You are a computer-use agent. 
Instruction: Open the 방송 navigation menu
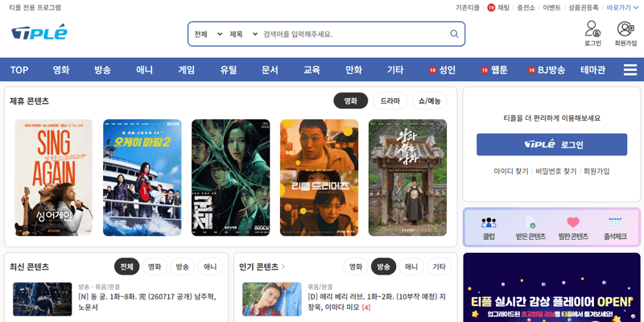click(x=102, y=70)
